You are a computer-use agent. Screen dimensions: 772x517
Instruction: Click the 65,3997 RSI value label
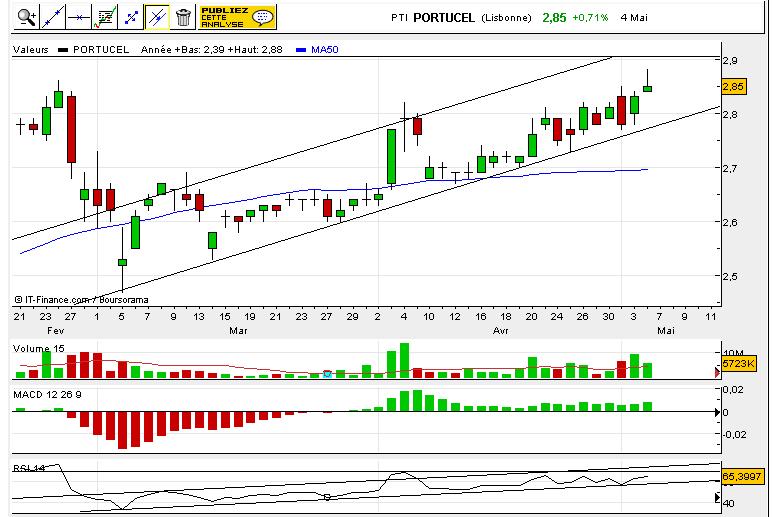click(742, 477)
